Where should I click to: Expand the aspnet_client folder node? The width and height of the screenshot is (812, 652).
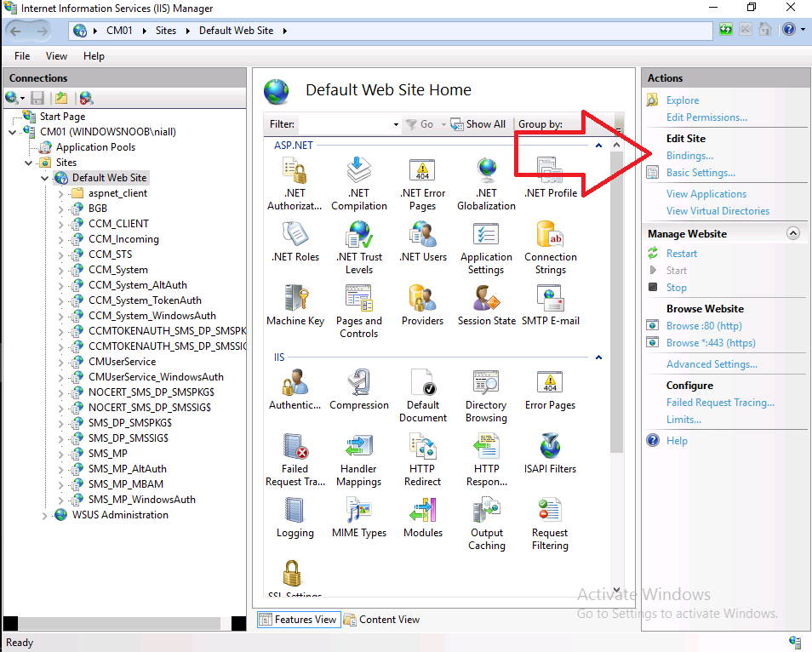pos(60,194)
